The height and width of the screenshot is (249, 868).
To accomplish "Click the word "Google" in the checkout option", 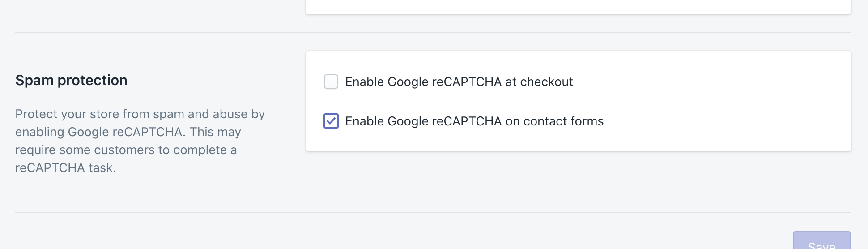I will coord(408,82).
